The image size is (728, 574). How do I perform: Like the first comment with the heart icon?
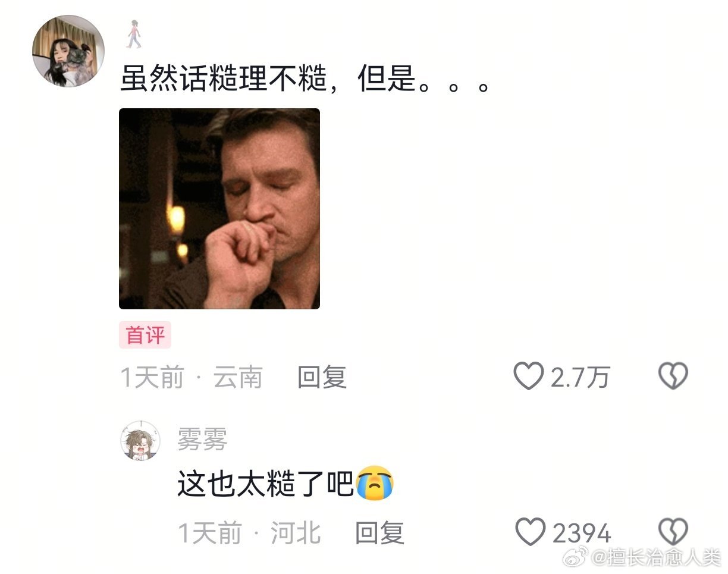pos(528,376)
